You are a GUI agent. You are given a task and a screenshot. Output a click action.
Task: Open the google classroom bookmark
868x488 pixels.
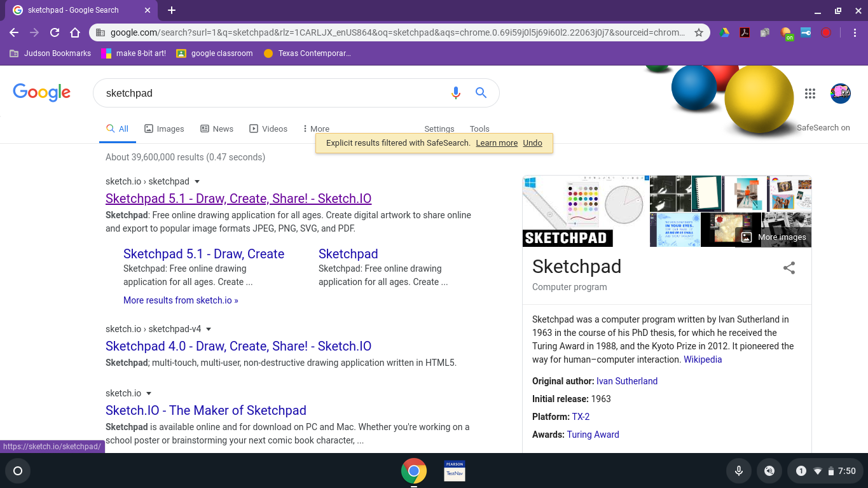click(x=215, y=53)
